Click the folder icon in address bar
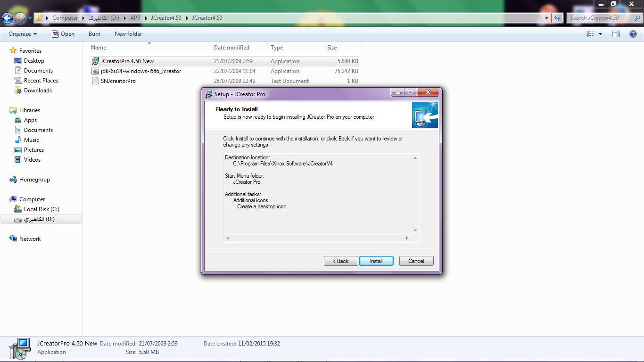 [39, 18]
